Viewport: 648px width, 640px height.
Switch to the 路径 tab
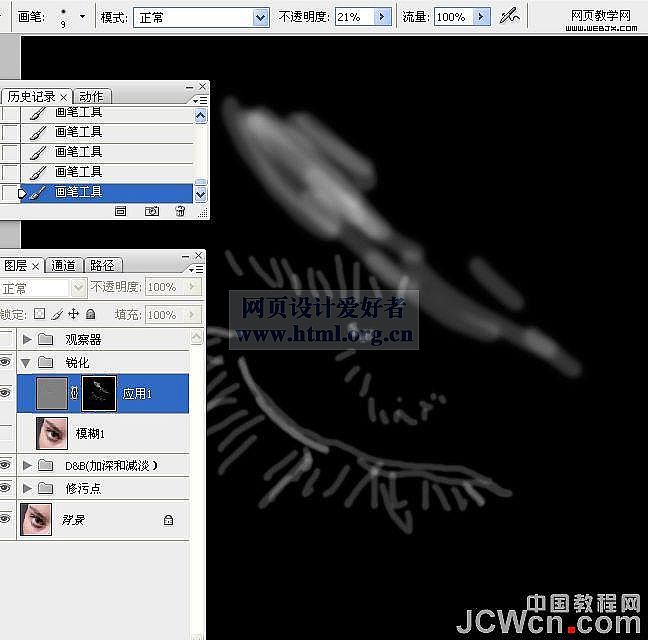pyautogui.click(x=102, y=266)
